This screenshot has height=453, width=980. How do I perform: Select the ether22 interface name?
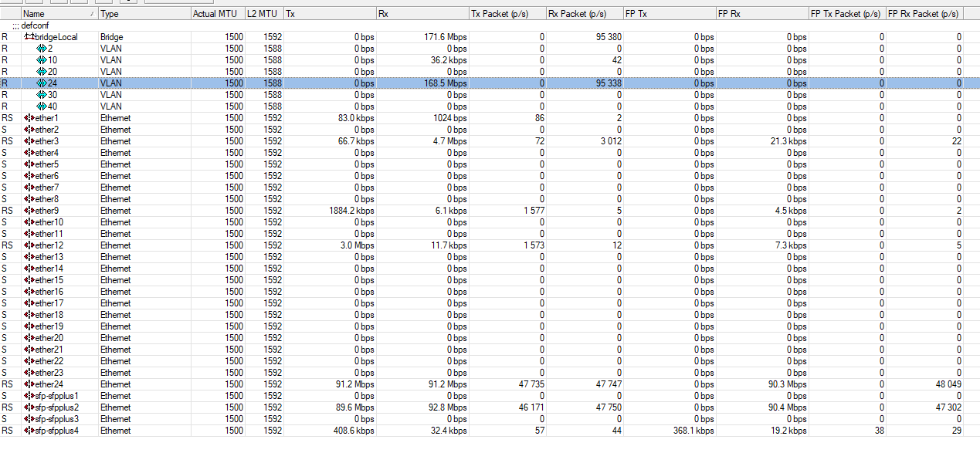pos(49,361)
